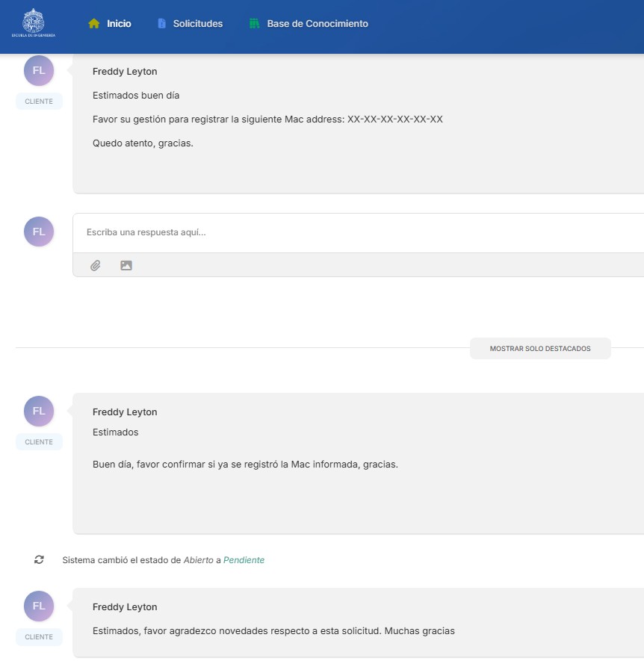Screen dimensions: 644x661
Task: Go to the Solicitudes menu item
Action: tap(198, 24)
